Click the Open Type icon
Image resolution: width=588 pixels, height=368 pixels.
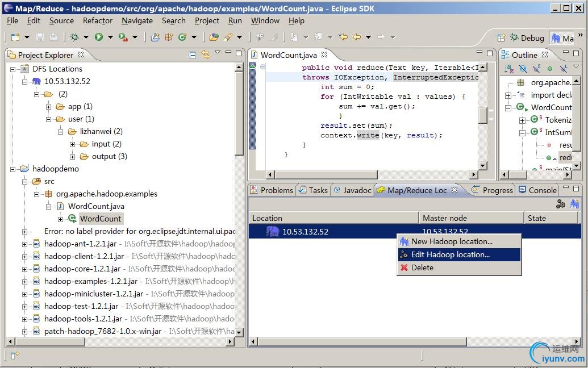(214, 37)
